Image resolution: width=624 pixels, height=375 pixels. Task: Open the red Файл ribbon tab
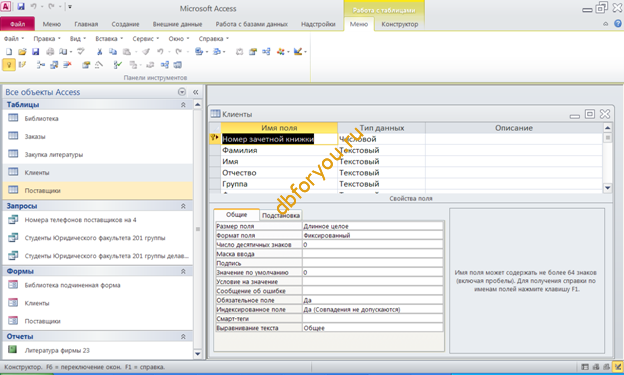[18, 24]
